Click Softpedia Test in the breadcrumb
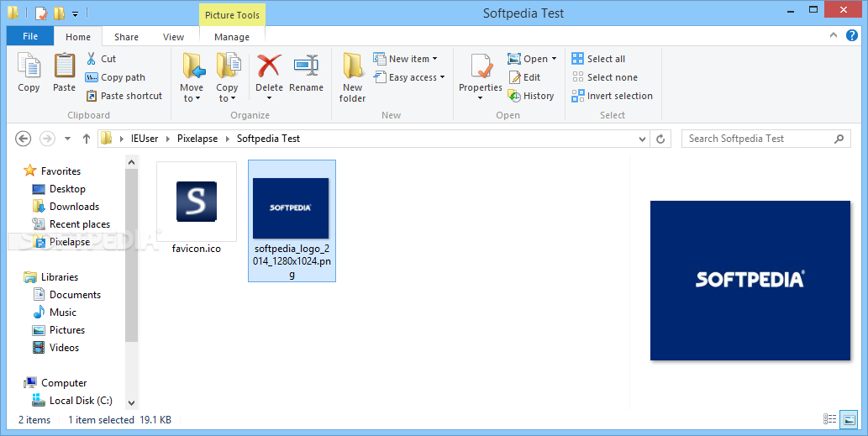The height and width of the screenshot is (436, 868). pos(269,139)
